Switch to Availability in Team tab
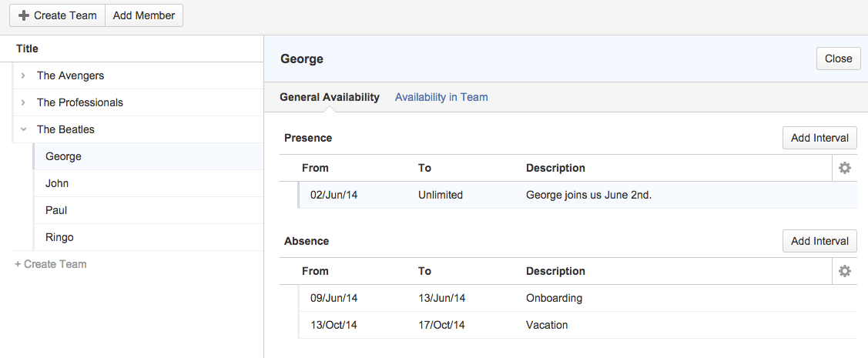868x358 pixels. click(441, 97)
